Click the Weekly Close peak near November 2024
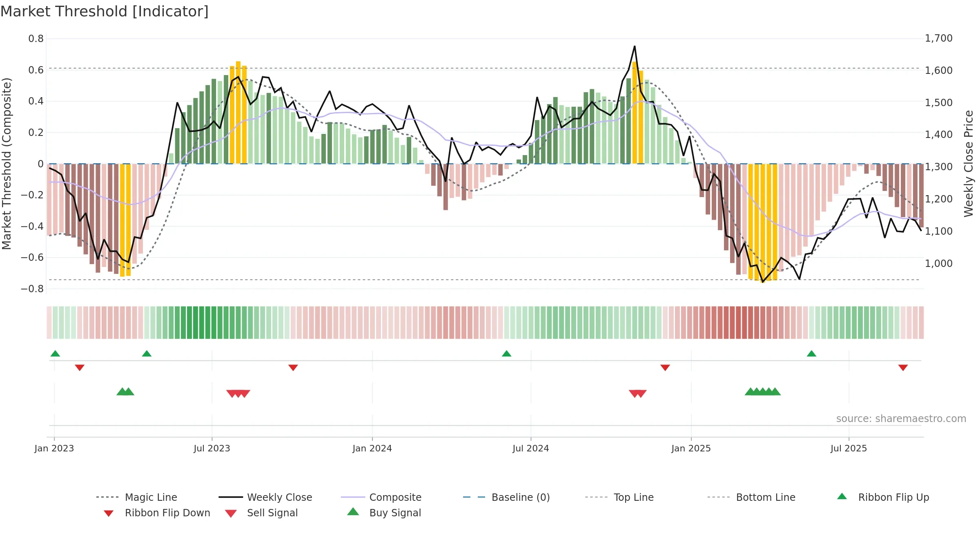980x551 pixels. pos(635,47)
